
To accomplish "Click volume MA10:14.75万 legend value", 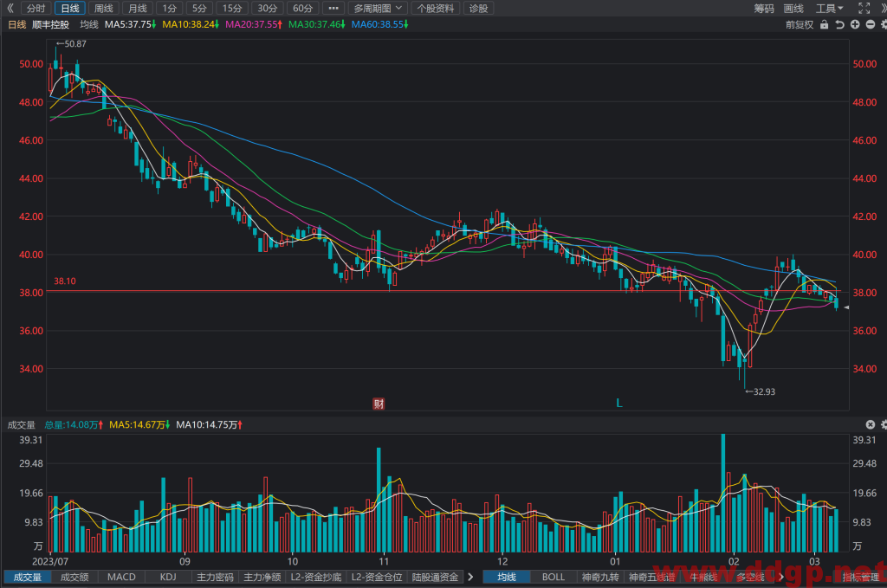I will pyautogui.click(x=210, y=424).
